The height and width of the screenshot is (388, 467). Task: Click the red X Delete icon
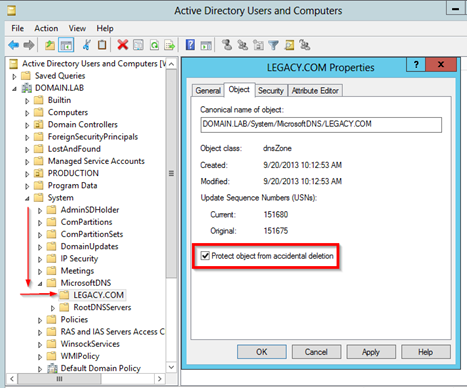123,45
